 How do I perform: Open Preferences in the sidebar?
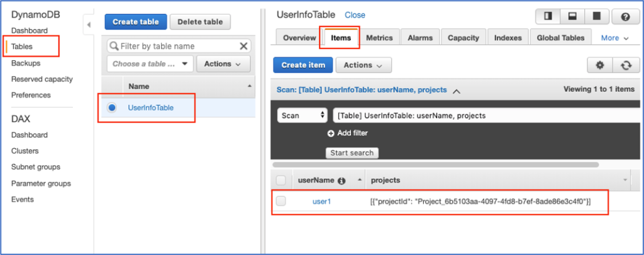[31, 95]
